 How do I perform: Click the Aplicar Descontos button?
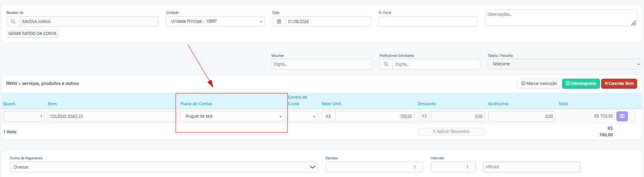point(451,131)
